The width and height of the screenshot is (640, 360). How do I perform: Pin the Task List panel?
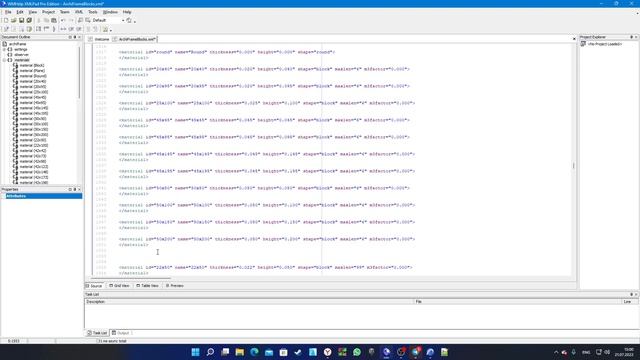[631, 294]
